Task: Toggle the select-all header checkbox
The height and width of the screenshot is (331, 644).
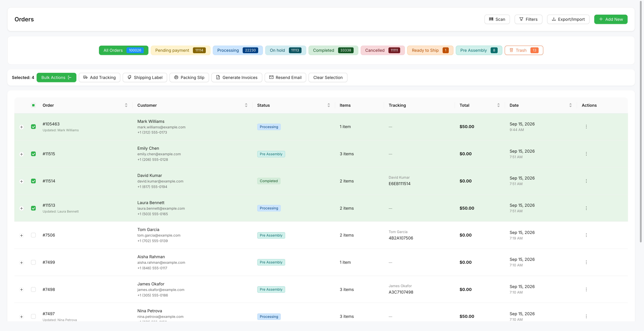Action: 33,105
